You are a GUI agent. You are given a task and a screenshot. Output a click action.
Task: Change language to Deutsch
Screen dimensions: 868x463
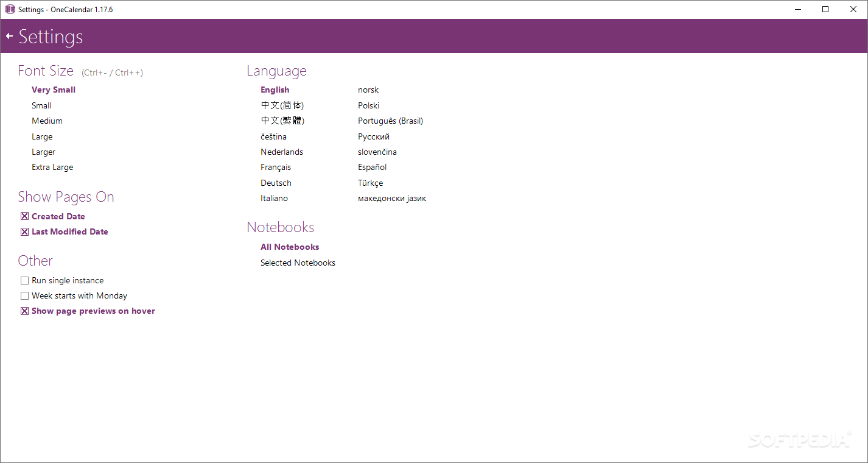[276, 183]
